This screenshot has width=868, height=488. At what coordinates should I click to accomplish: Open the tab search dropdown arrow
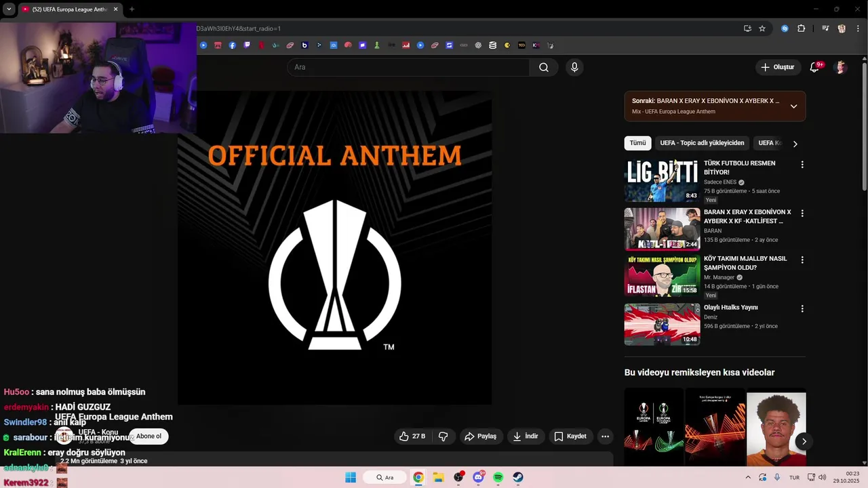[9, 9]
